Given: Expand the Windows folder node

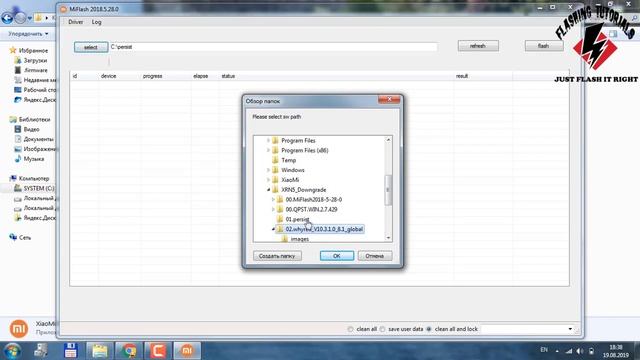Looking at the screenshot, I should tap(268, 170).
